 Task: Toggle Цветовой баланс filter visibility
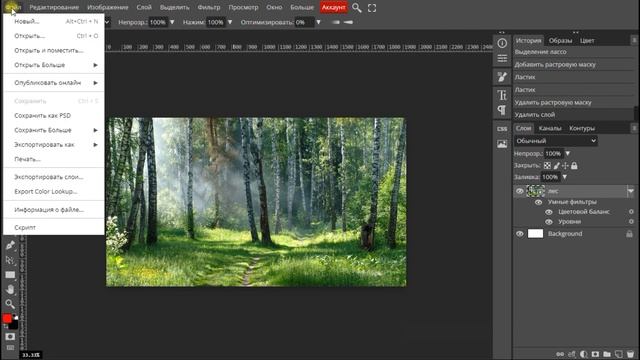(549, 212)
